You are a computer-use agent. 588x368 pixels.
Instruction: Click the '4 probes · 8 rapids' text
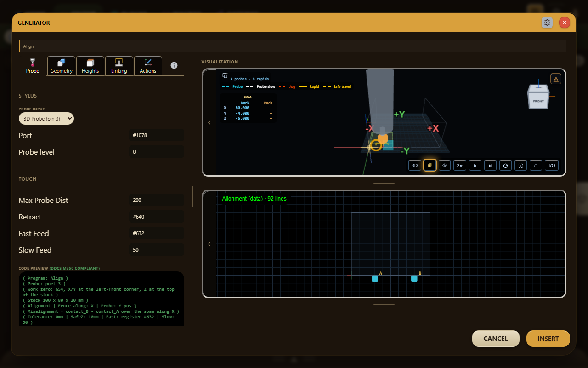(249, 79)
